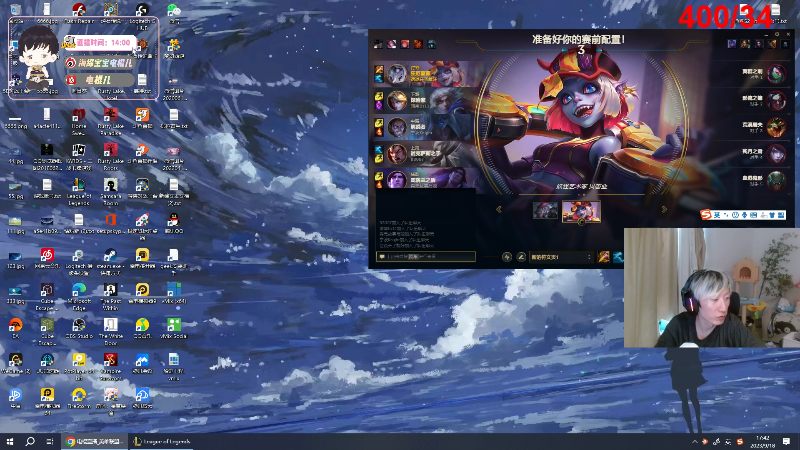The image size is (800, 450).
Task: Open the Windows Start menu
Action: (x=10, y=441)
